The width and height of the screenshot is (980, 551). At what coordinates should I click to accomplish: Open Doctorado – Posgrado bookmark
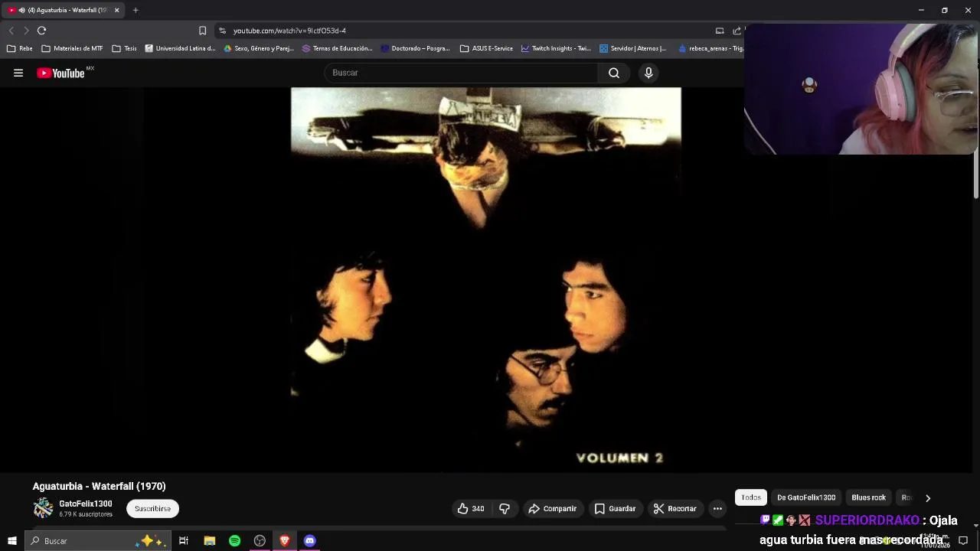[x=416, y=48]
